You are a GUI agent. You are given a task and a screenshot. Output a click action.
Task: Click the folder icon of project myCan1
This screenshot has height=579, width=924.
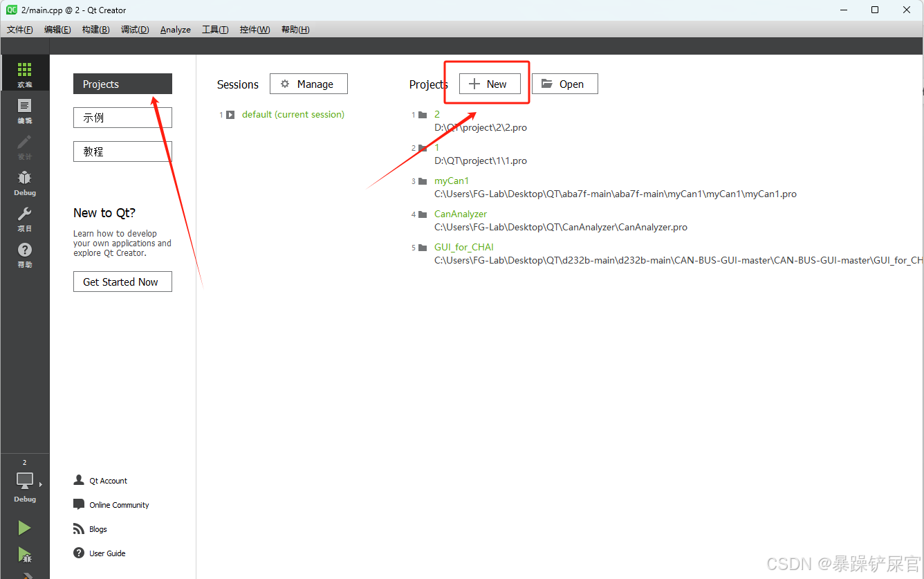423,181
